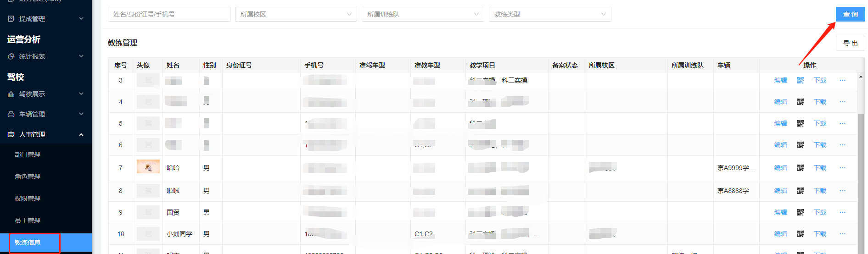Click 编辑 in row 5
868x254 pixels.
[780, 123]
